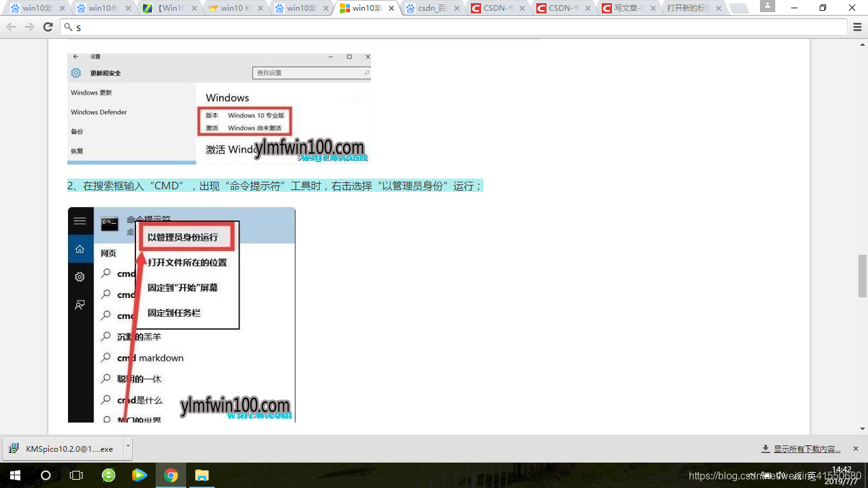
Task: Open File Explorer from the taskbar
Action: pyautogui.click(x=201, y=475)
